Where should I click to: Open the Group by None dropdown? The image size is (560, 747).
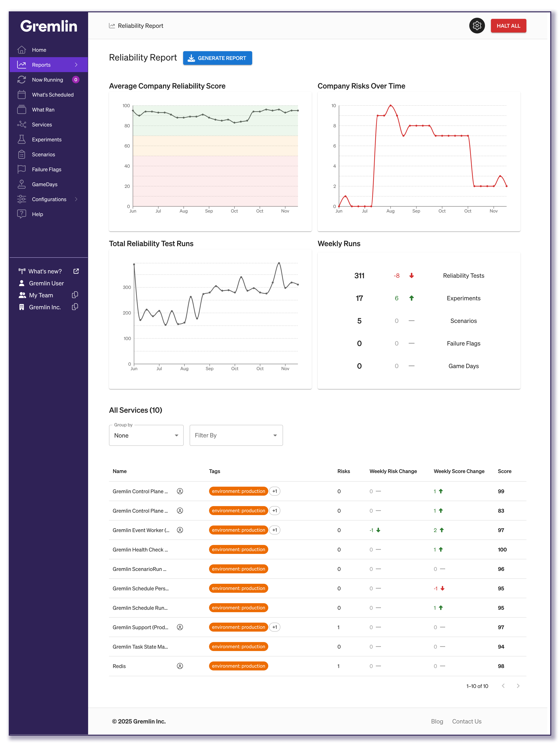(x=146, y=435)
